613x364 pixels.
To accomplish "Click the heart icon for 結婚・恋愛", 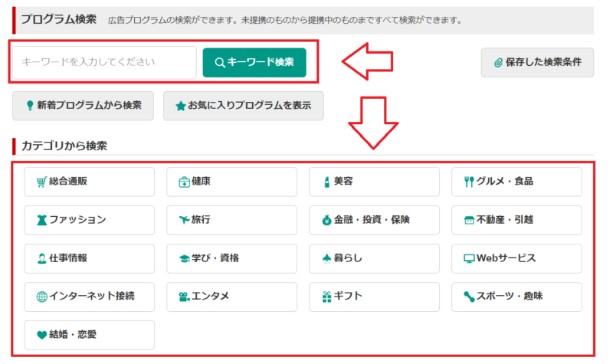I will click(x=41, y=335).
